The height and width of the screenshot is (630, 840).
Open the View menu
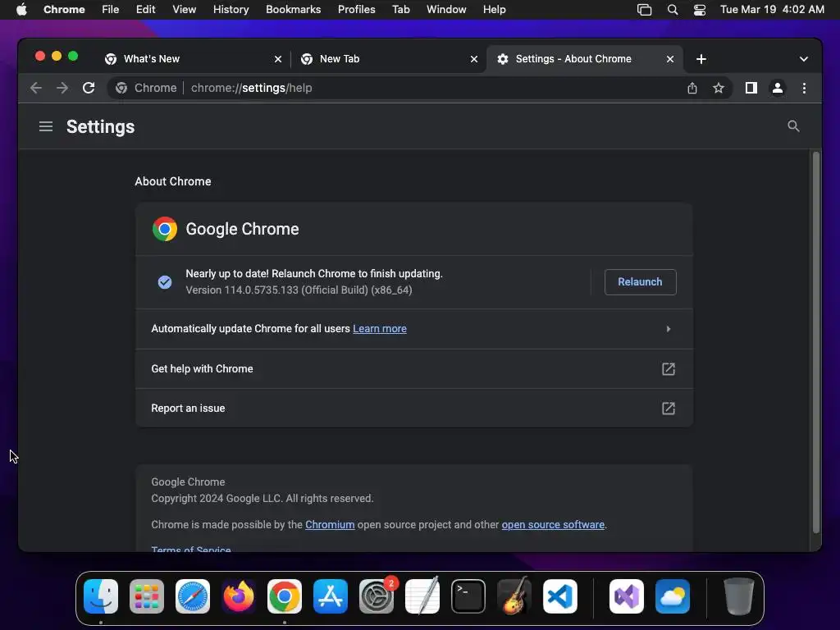184,10
